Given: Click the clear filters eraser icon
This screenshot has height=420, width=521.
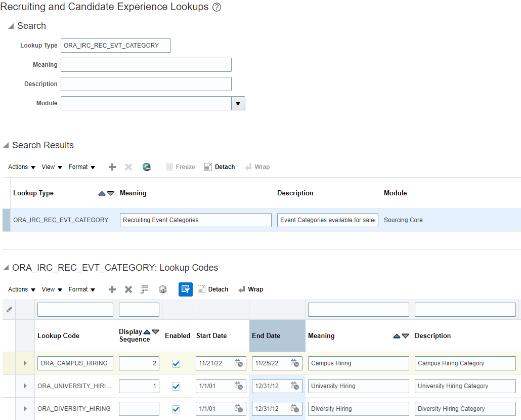Looking at the screenshot, I should pyautogui.click(x=9, y=310).
